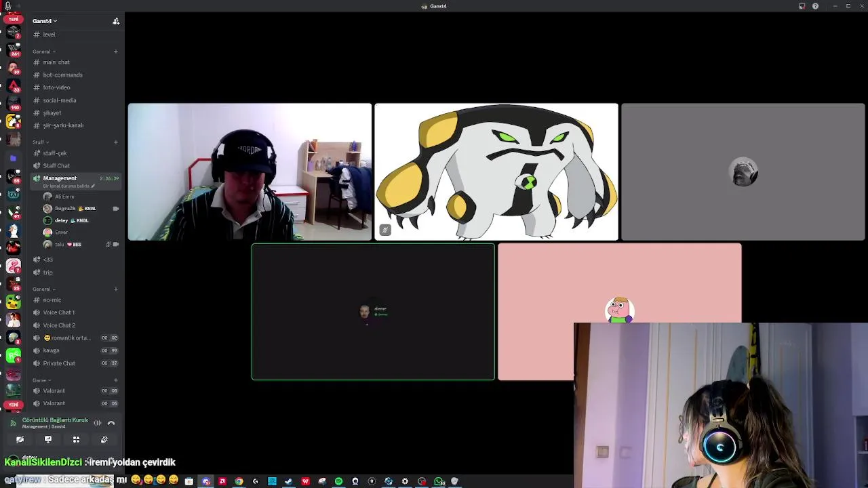The image size is (868, 488).
Task: Add channel to first General category
Action: coord(116,52)
